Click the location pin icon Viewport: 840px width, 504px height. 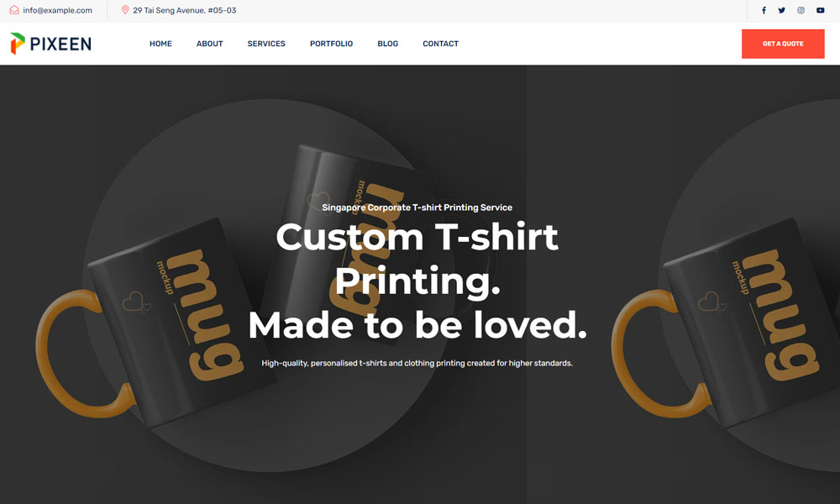pyautogui.click(x=125, y=9)
